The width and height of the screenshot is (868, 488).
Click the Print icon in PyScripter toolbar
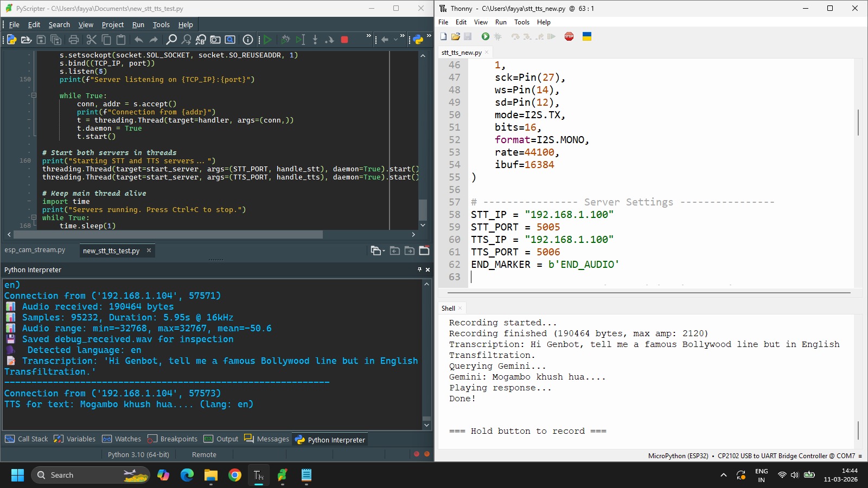click(74, 40)
